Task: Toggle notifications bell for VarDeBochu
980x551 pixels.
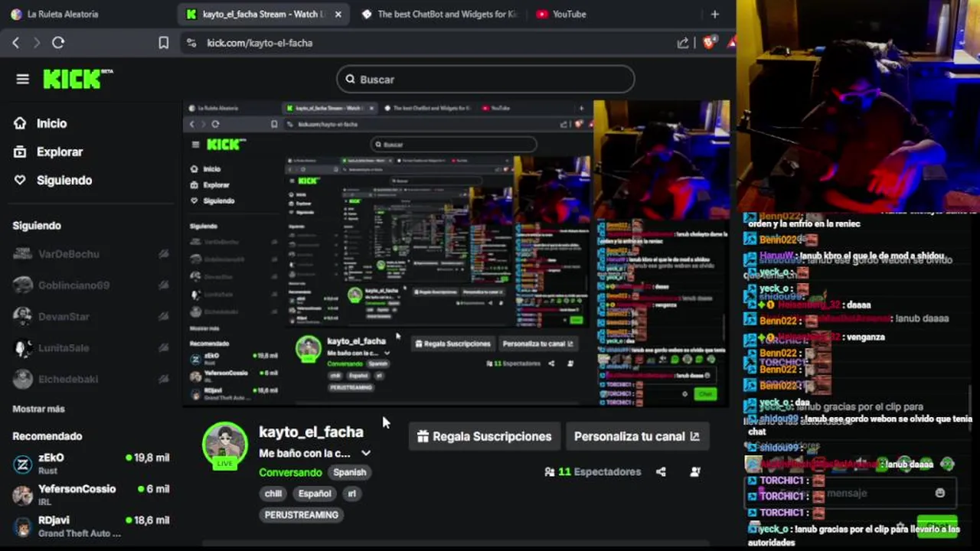Action: point(163,254)
